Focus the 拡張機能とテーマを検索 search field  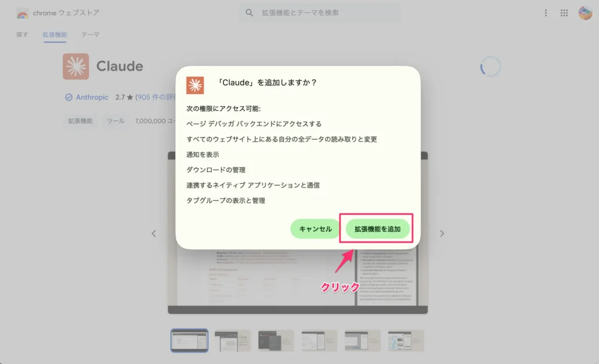point(321,13)
